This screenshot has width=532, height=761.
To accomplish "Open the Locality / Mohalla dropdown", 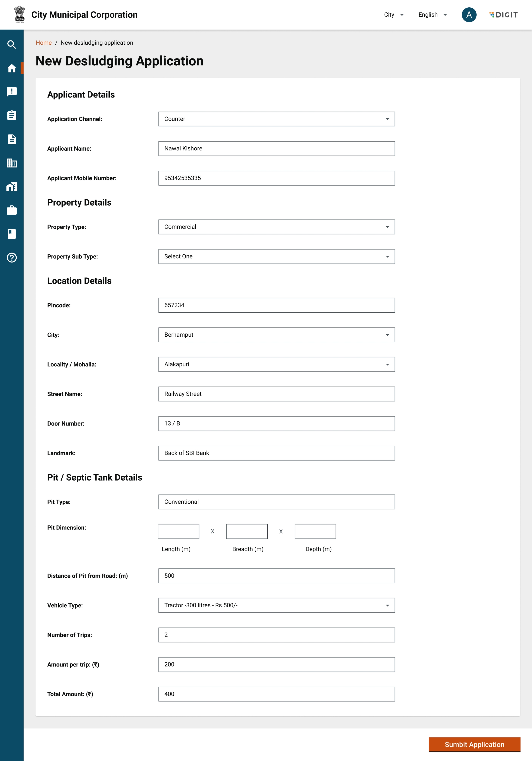I will [276, 364].
